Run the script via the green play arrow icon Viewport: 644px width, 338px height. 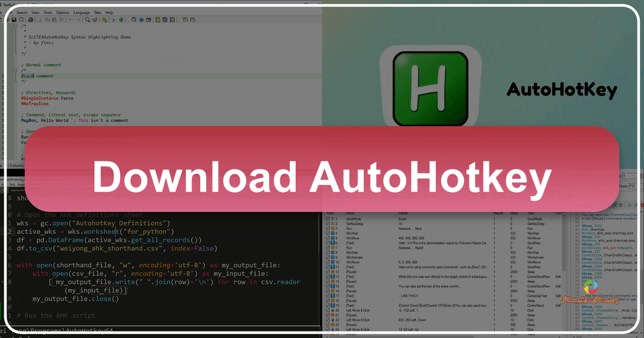[x=114, y=19]
